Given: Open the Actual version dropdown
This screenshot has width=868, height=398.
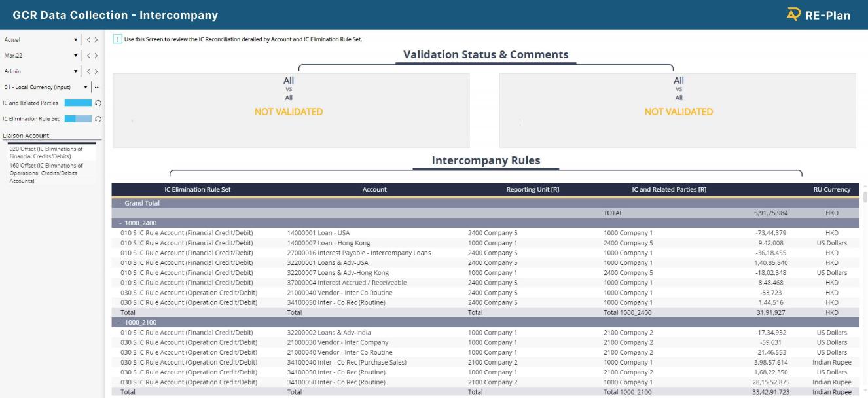Looking at the screenshot, I should click(76, 40).
